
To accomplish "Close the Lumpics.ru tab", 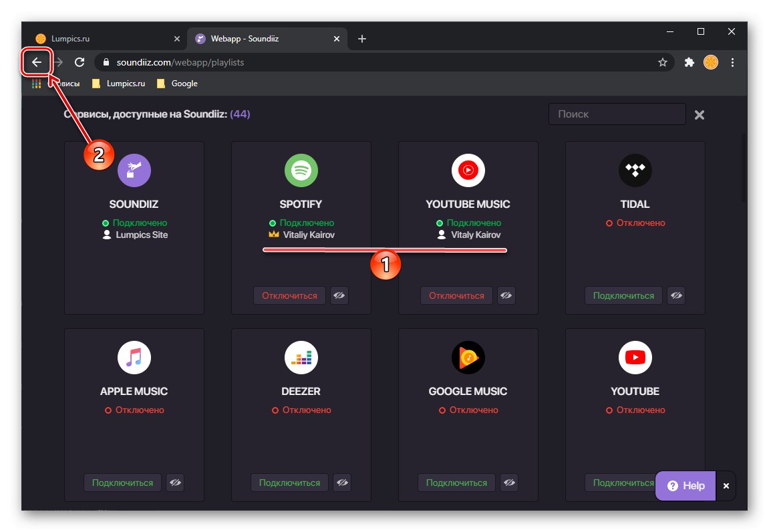I will pyautogui.click(x=177, y=39).
